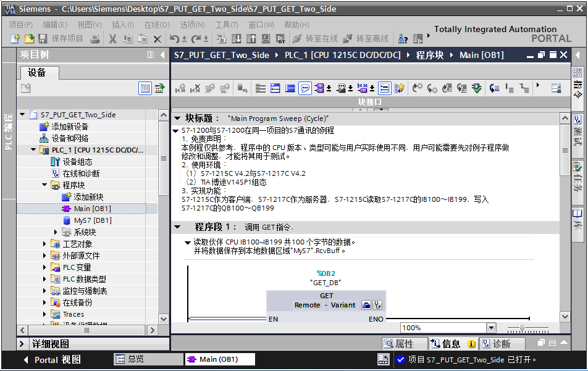Collapse 程序段 1 network
This screenshot has height=371, width=588.
[178, 227]
